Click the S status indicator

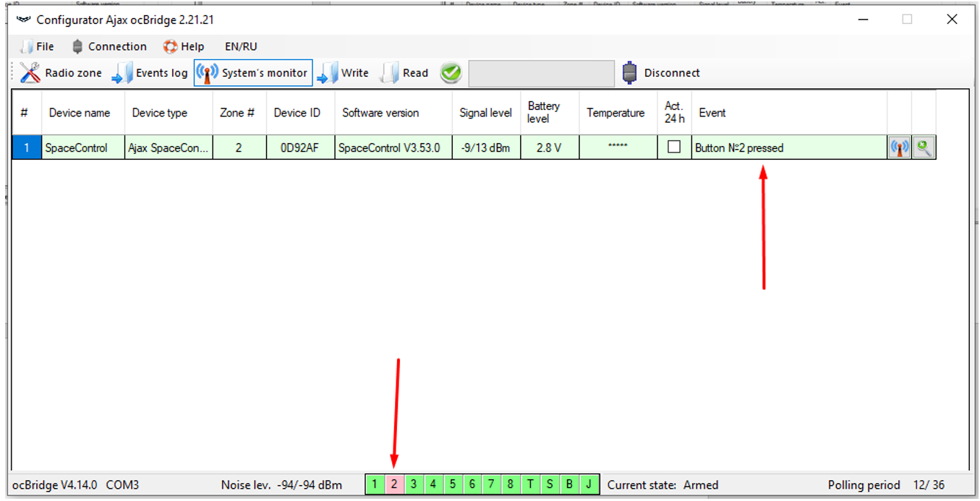click(550, 484)
